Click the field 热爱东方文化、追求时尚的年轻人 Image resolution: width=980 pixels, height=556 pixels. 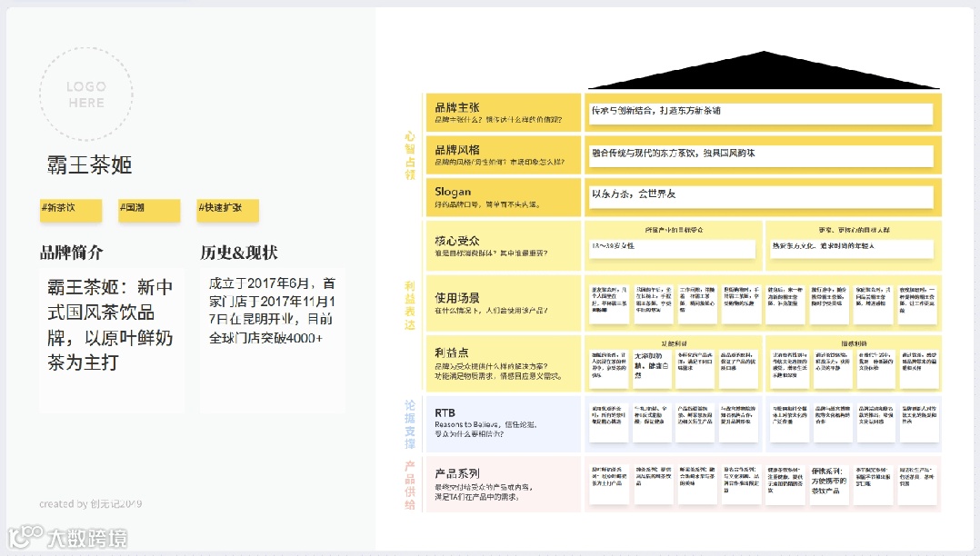[852, 248]
